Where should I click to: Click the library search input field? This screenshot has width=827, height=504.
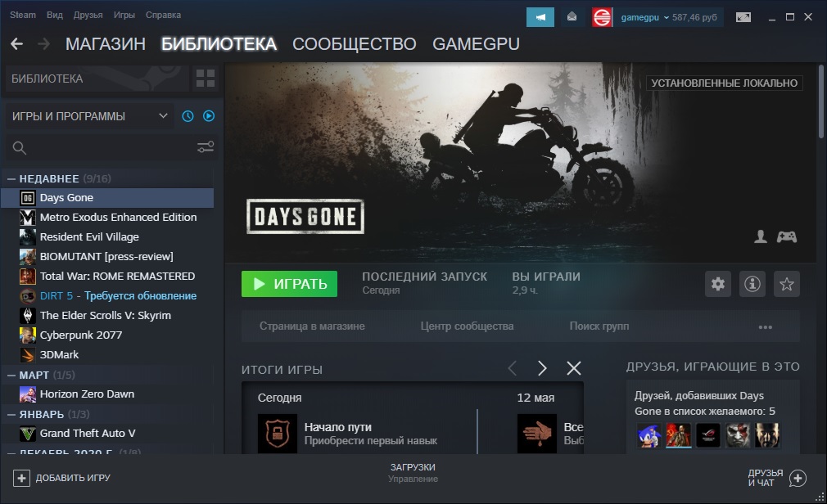click(x=111, y=147)
